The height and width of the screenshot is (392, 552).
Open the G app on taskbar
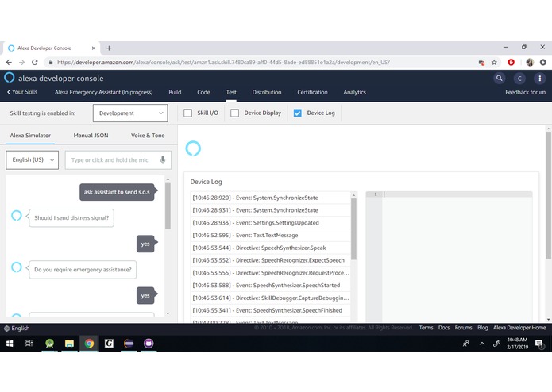[109, 344]
